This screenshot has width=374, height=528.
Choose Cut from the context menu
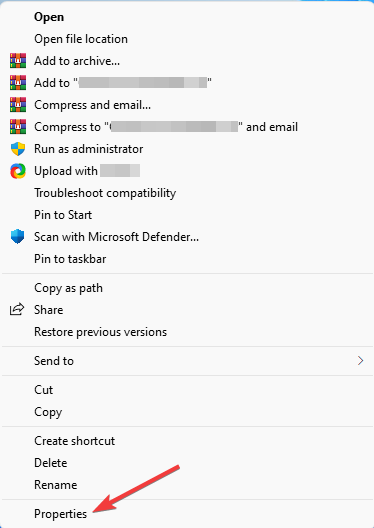[43, 390]
